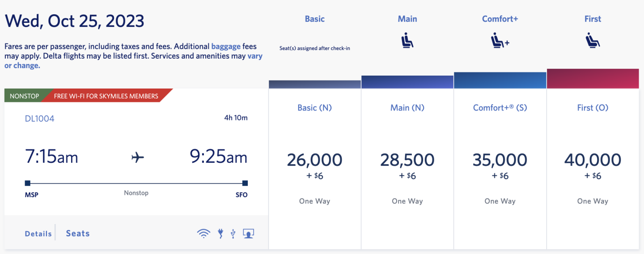Expand flight Details
This screenshot has height=254, width=644.
pyautogui.click(x=38, y=233)
